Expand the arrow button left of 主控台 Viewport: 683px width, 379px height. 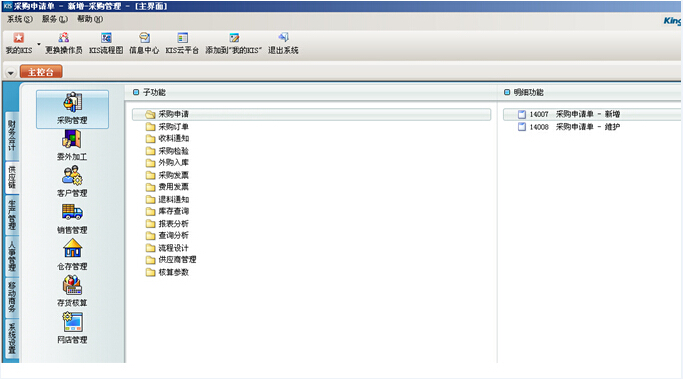point(11,73)
